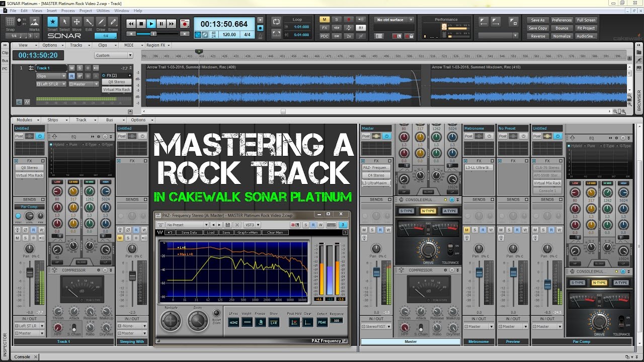Open the VST3 dropdown in PAZ
This screenshot has width=644, height=362.
(252, 225)
